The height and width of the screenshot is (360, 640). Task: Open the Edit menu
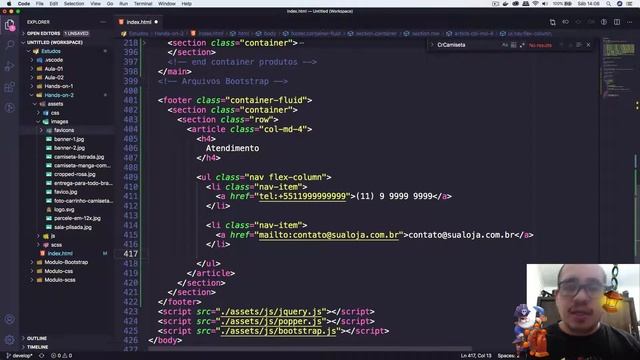(x=54, y=4)
